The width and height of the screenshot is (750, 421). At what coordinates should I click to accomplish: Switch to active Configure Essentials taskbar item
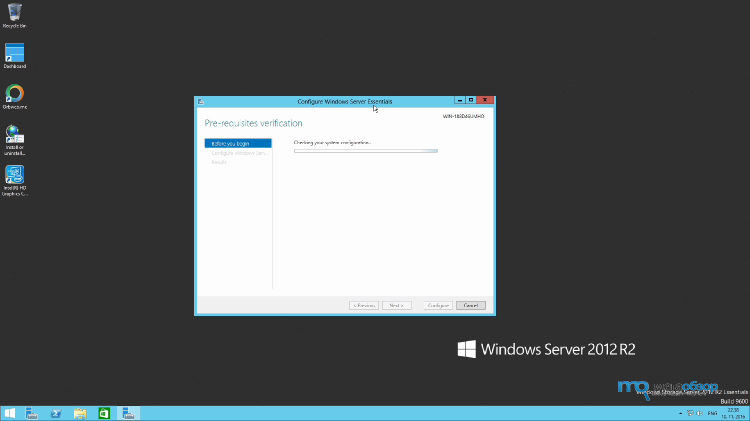pos(128,413)
